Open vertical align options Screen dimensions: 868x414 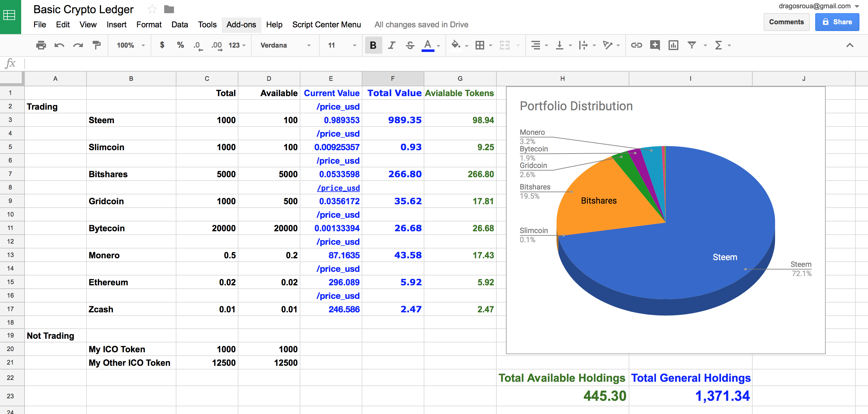point(559,45)
